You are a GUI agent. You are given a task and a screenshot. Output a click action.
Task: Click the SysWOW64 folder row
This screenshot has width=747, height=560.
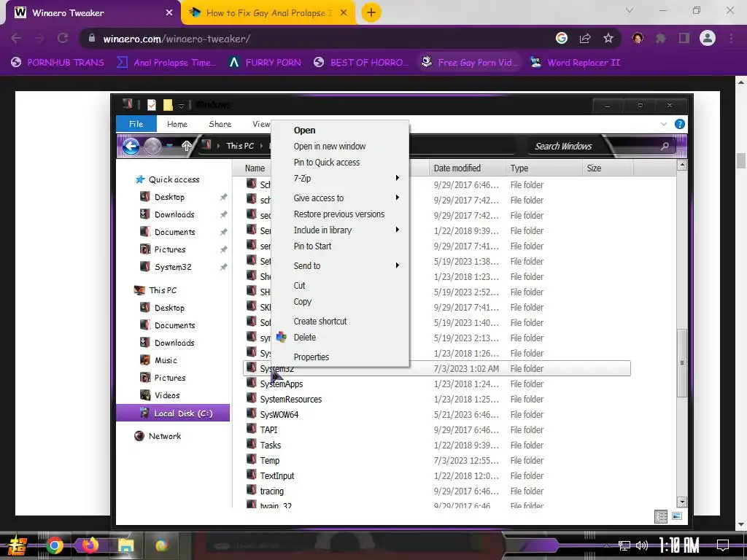coord(437,415)
